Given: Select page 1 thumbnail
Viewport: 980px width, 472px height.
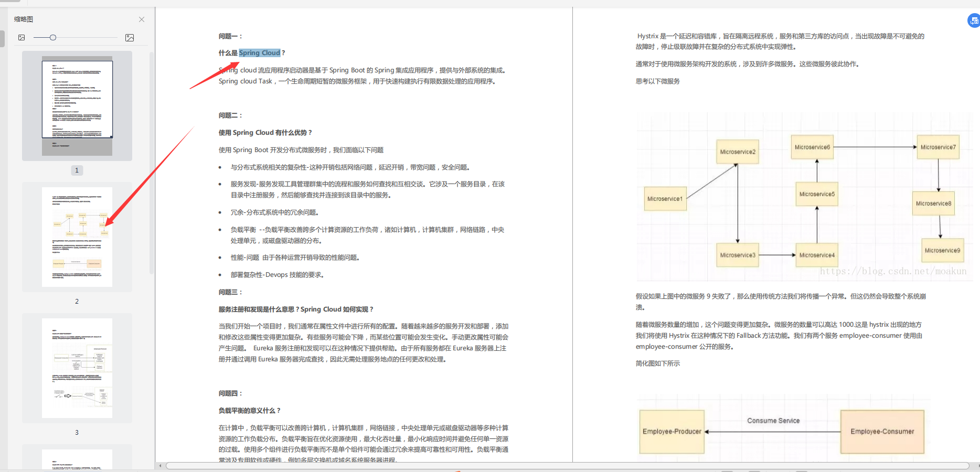Looking at the screenshot, I should point(77,106).
